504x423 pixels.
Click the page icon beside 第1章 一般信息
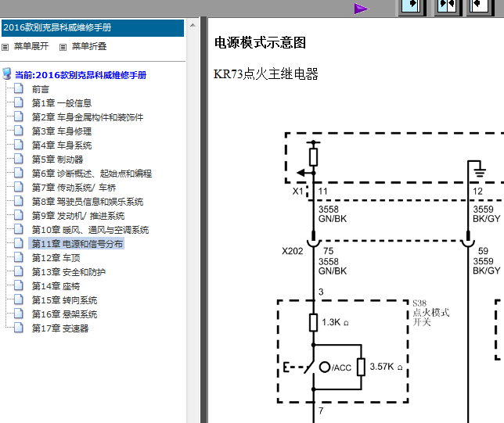tap(19, 102)
